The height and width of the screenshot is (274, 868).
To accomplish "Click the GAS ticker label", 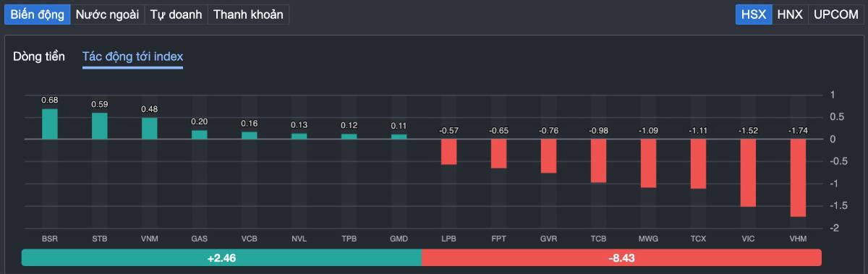I will click(200, 239).
